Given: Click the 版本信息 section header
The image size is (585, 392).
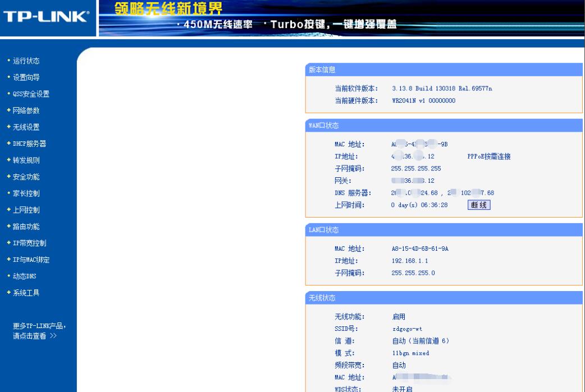Looking at the screenshot, I should [444, 70].
